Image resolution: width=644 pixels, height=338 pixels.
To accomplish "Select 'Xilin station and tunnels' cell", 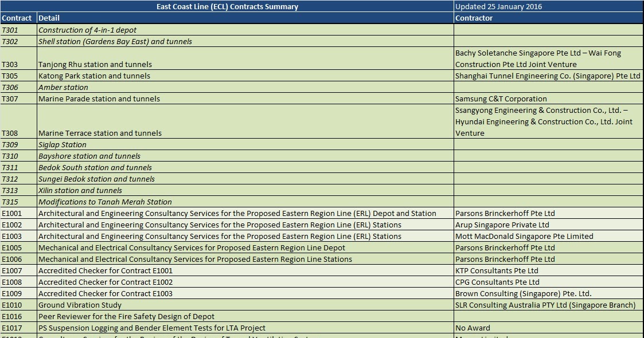I will [245, 191].
